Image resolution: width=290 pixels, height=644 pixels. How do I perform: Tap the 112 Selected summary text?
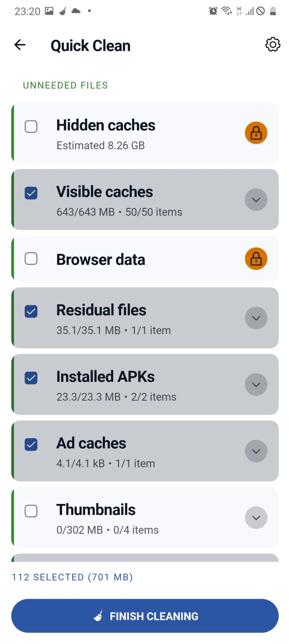72,577
